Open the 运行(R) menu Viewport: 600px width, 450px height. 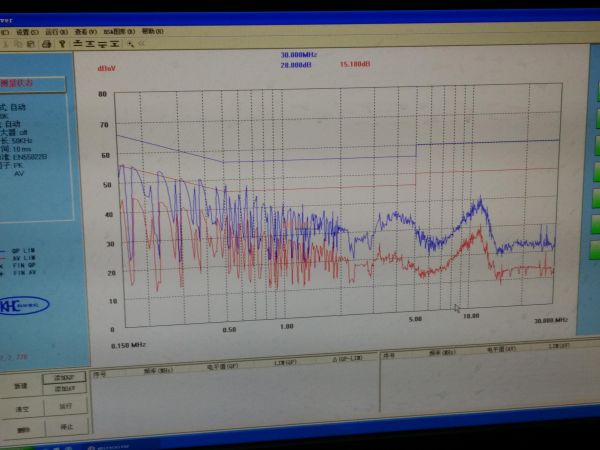point(57,32)
